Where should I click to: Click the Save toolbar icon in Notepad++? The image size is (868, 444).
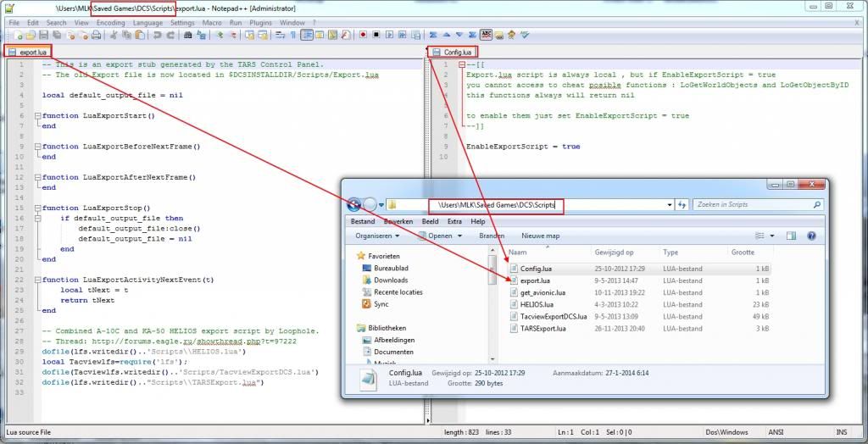(44, 35)
